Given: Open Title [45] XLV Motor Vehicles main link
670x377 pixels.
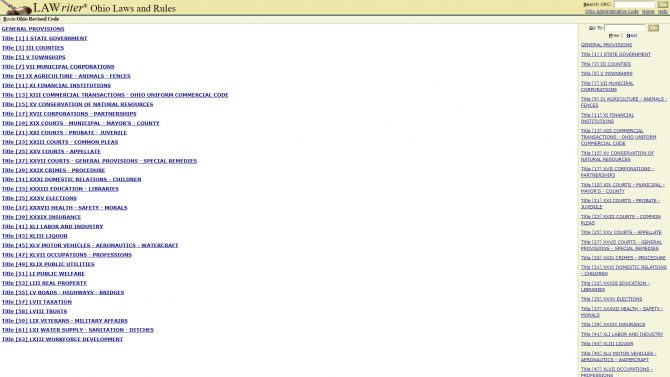Looking at the screenshot, I should 90,245.
